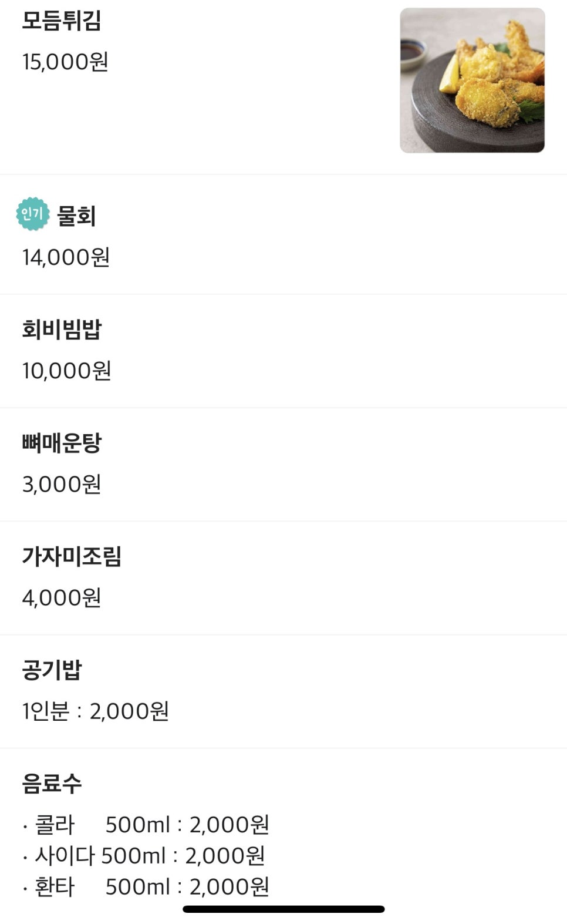This screenshot has height=924, width=567.
Task: Tap the 뼈매운탕 menu item
Action: (62, 442)
